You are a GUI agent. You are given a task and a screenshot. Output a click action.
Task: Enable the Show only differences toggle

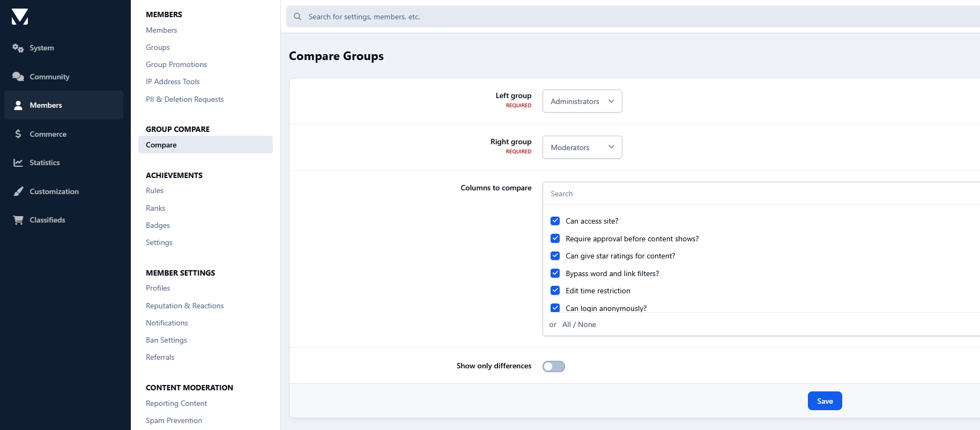point(553,366)
